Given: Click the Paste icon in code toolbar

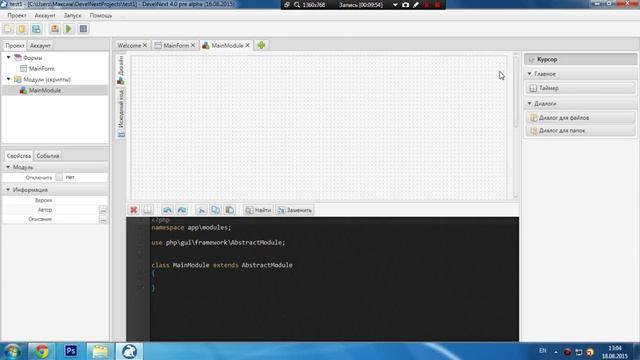Looking at the screenshot, I should coord(229,210).
